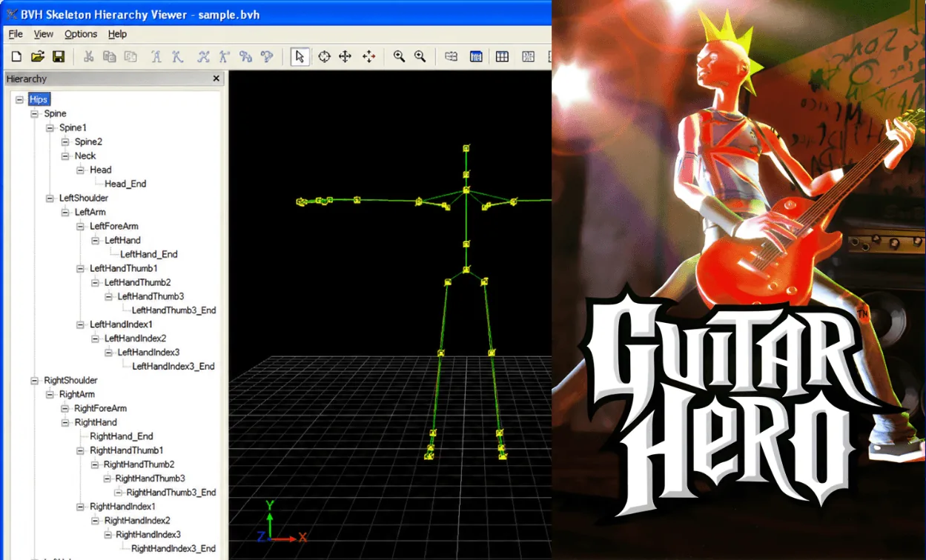926x560 pixels.
Task: Open the Help menu
Action: [x=117, y=34]
